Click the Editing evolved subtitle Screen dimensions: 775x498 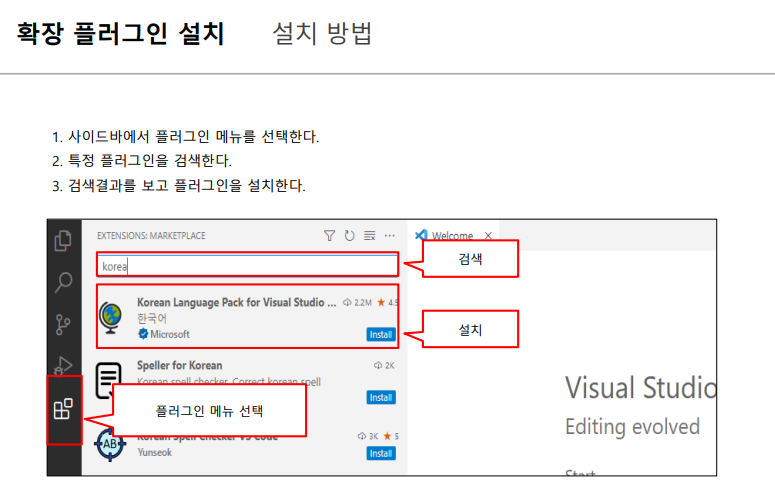click(x=633, y=427)
